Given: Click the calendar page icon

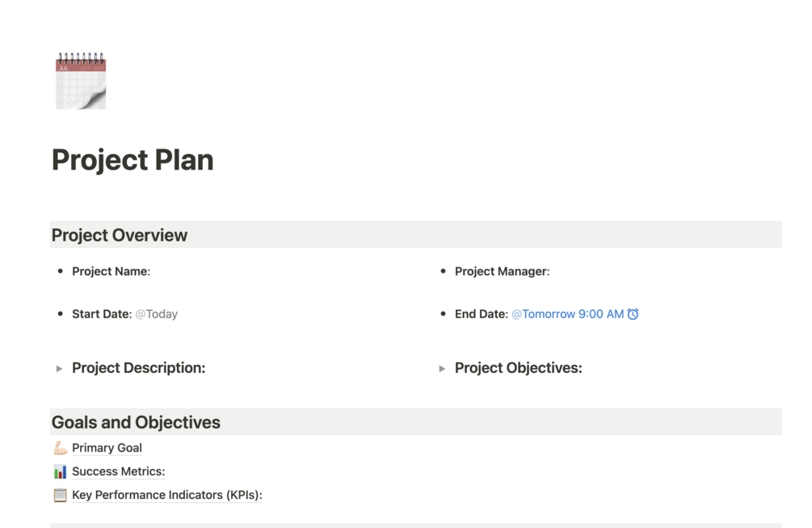Looking at the screenshot, I should 81,81.
